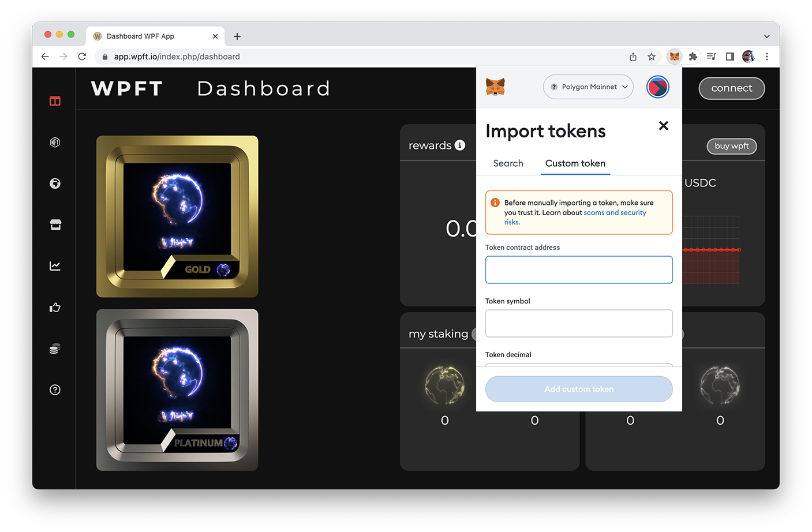
Task: Open the Chrome three-dot menu
Action: pos(767,57)
